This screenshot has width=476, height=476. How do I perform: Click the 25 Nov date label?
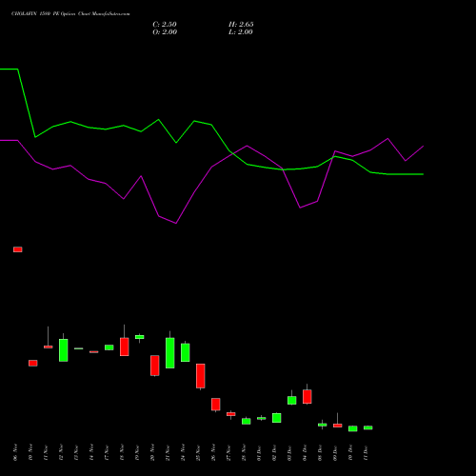pos(198,452)
